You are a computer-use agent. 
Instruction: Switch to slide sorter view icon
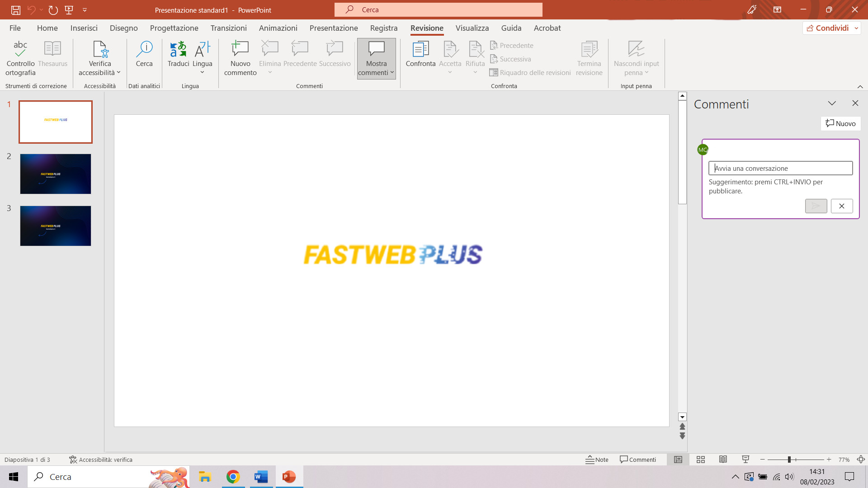coord(701,460)
